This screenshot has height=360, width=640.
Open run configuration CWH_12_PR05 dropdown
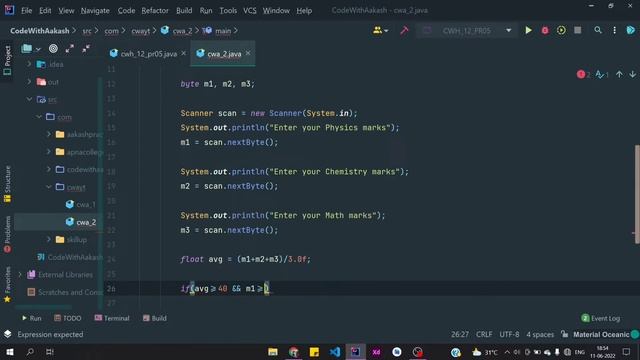pyautogui.click(x=467, y=31)
